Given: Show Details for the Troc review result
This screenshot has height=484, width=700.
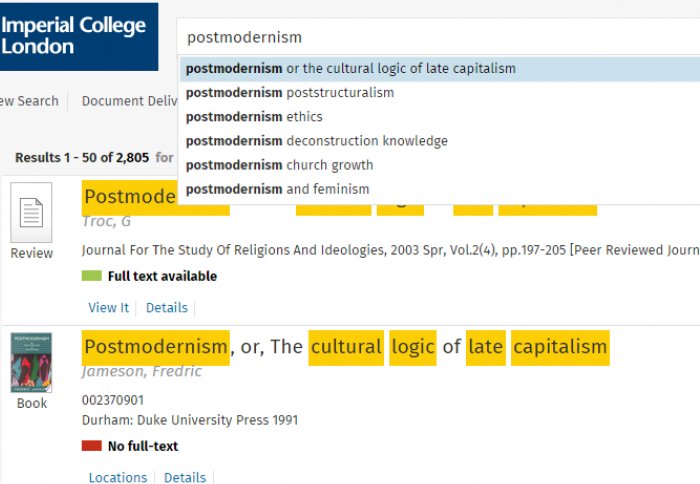Looking at the screenshot, I should pyautogui.click(x=167, y=308).
